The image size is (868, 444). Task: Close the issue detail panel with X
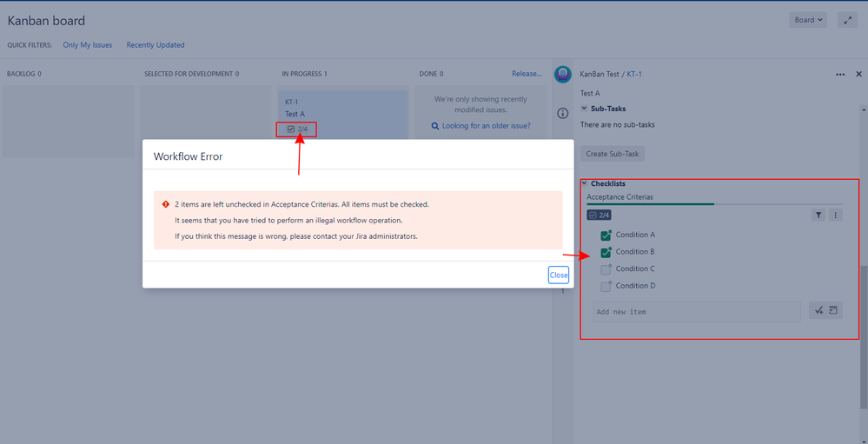coord(859,74)
